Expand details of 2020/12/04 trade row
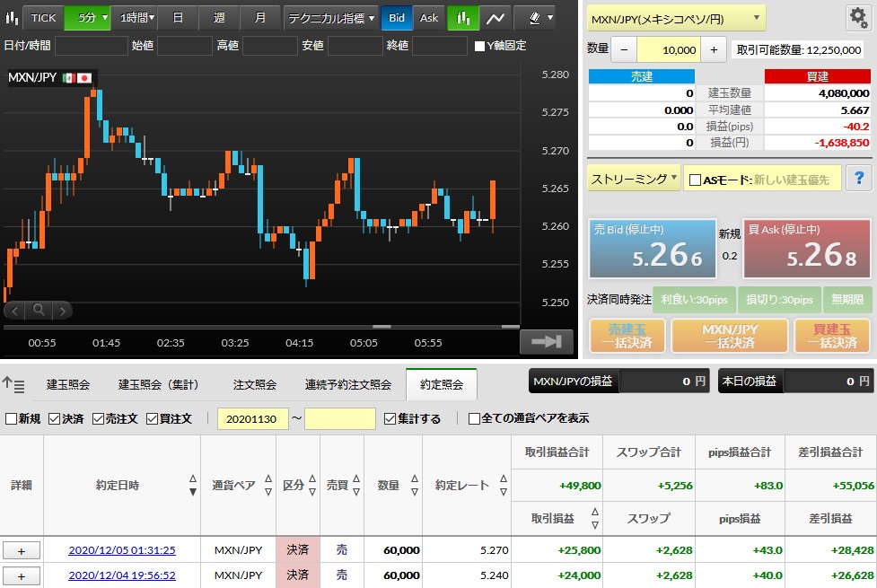 (22, 575)
